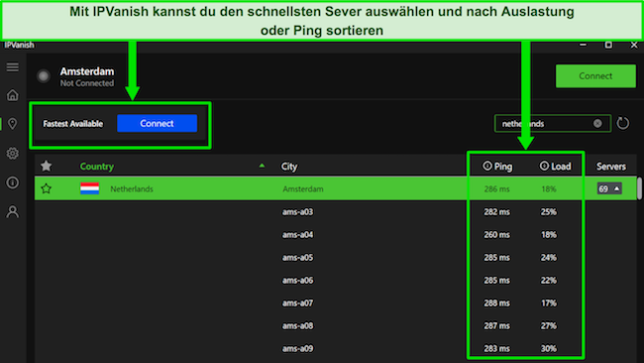644x363 pixels.
Task: Click the Fastest Available label
Action: click(x=72, y=124)
